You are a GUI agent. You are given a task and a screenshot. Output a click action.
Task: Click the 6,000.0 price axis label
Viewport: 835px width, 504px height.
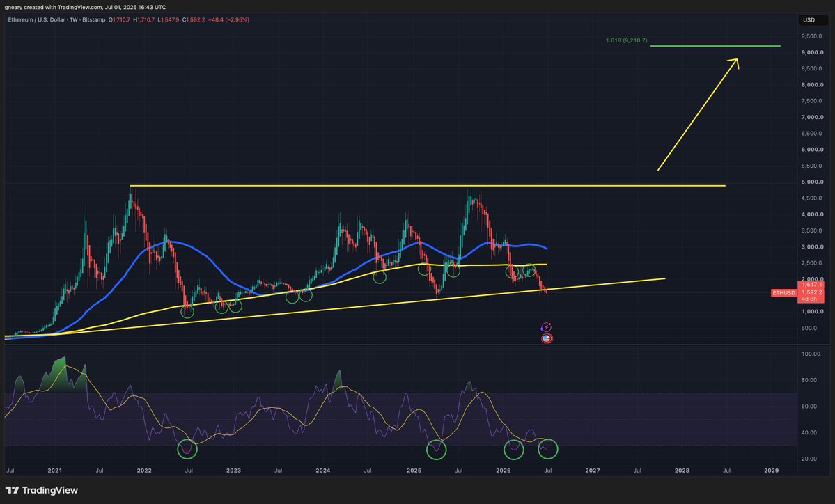tap(812, 150)
